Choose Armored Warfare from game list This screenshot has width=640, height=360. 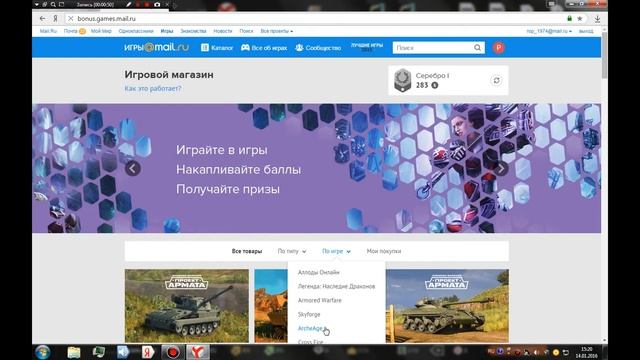[x=320, y=300]
